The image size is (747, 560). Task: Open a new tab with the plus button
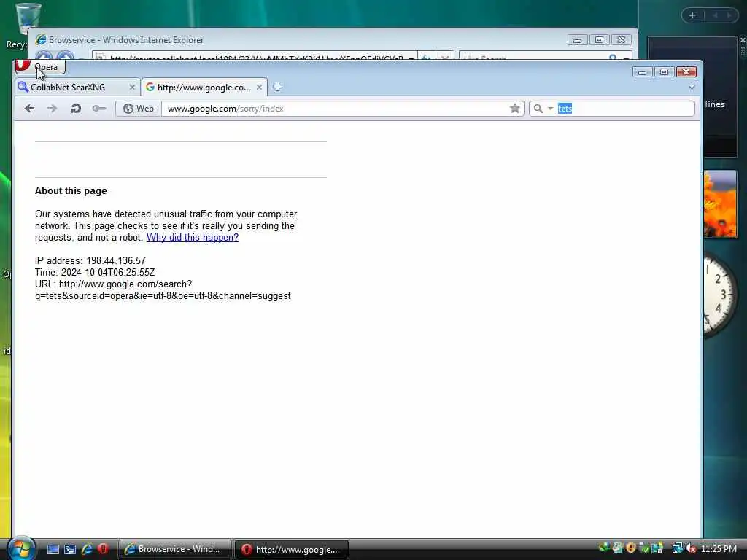(278, 87)
